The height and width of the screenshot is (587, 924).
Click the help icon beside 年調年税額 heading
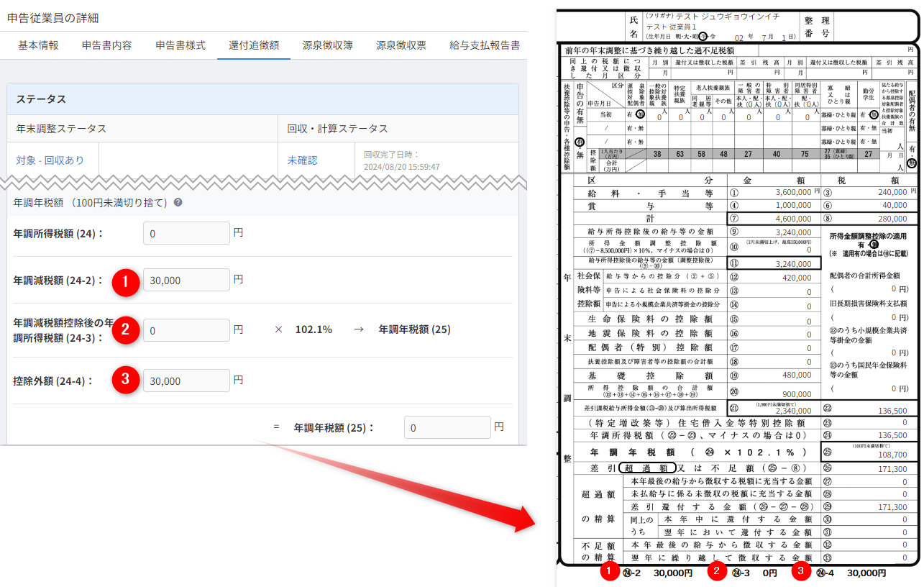pos(178,203)
